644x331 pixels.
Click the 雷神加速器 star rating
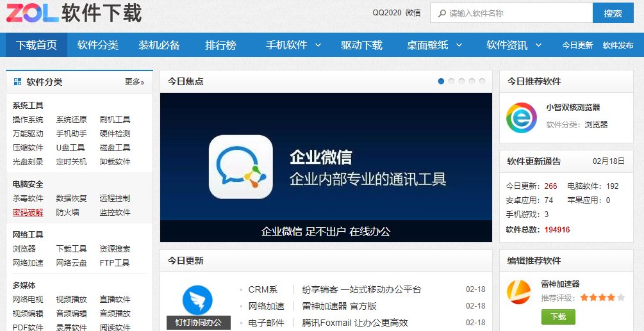tap(602, 297)
